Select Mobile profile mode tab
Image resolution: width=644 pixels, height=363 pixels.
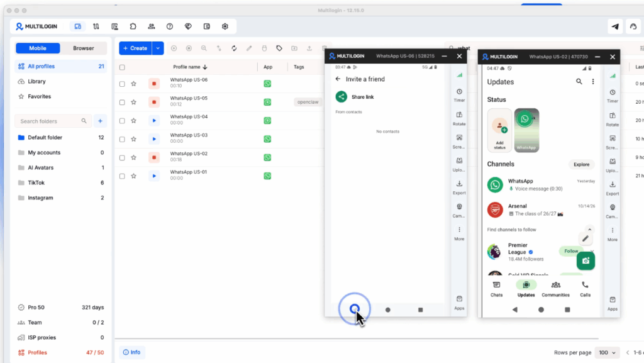point(38,48)
